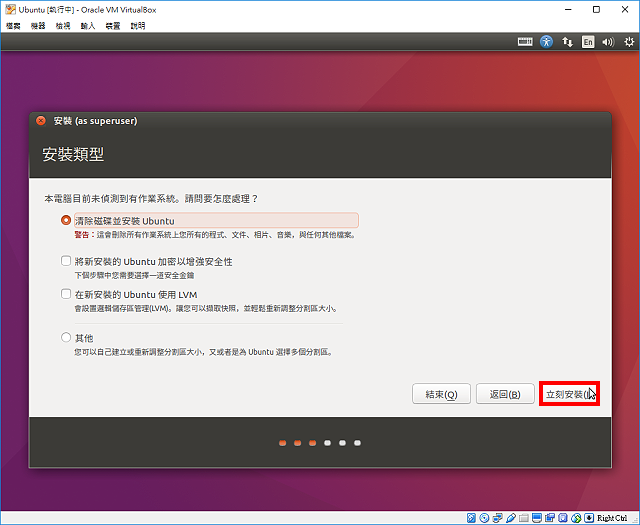Screen dimensions: 640x525
Task: Open the system power gear menu
Action: coord(629,42)
